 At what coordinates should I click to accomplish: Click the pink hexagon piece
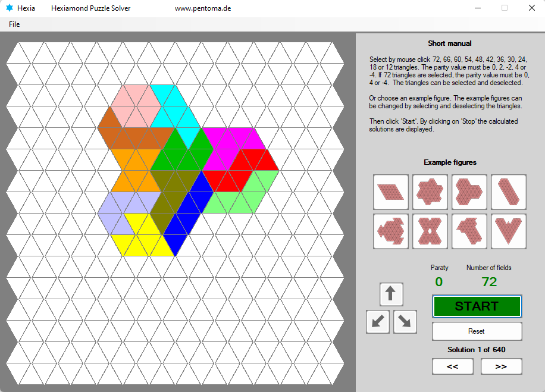pyautogui.click(x=136, y=106)
